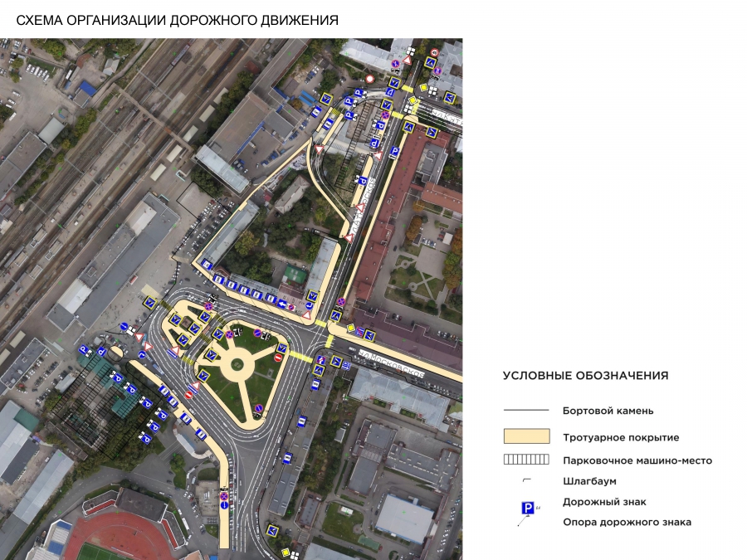Image resolution: width=747 pixels, height=560 pixels.
Task: Click the title СХЕМА ОРГАНИЗАЦИИ ДОРОЖНОГО ДВИЖЕНИЯ
Action: 178,20
